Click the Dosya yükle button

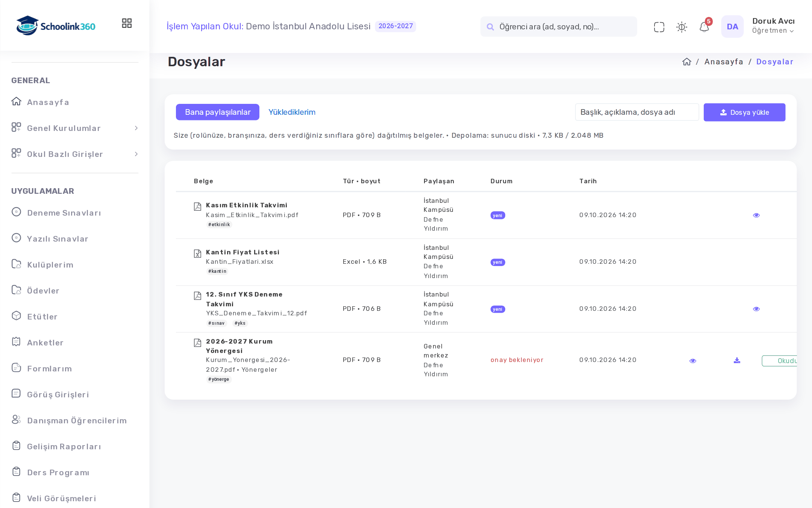(x=744, y=112)
